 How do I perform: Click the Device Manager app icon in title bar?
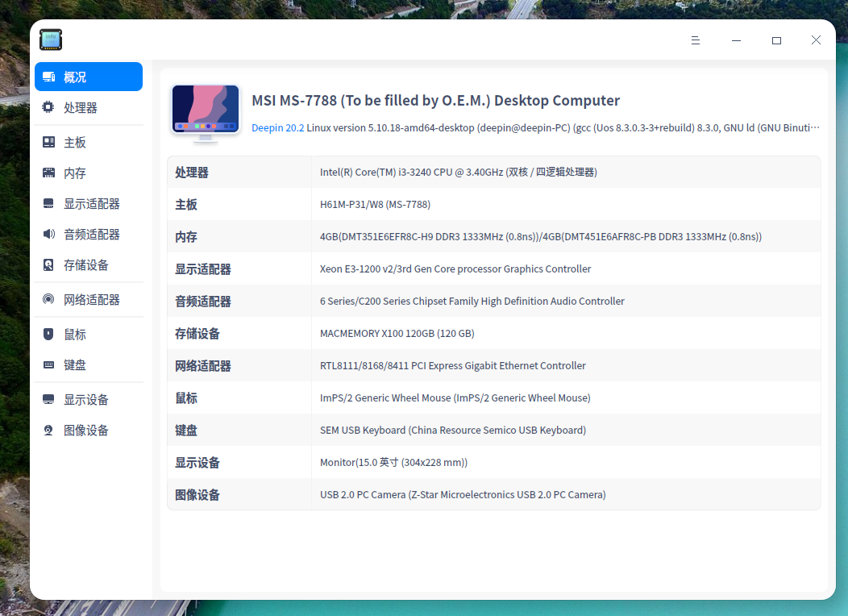(x=51, y=40)
